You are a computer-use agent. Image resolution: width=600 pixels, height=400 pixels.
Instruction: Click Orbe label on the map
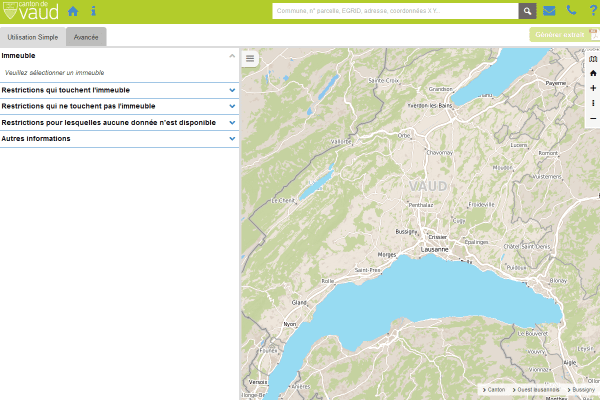pyautogui.click(x=404, y=136)
